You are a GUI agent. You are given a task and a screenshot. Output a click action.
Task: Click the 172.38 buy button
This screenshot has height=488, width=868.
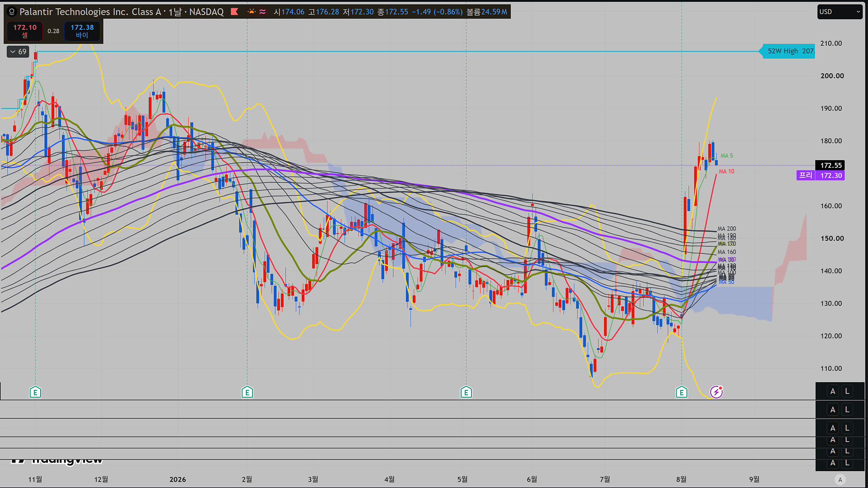point(82,31)
